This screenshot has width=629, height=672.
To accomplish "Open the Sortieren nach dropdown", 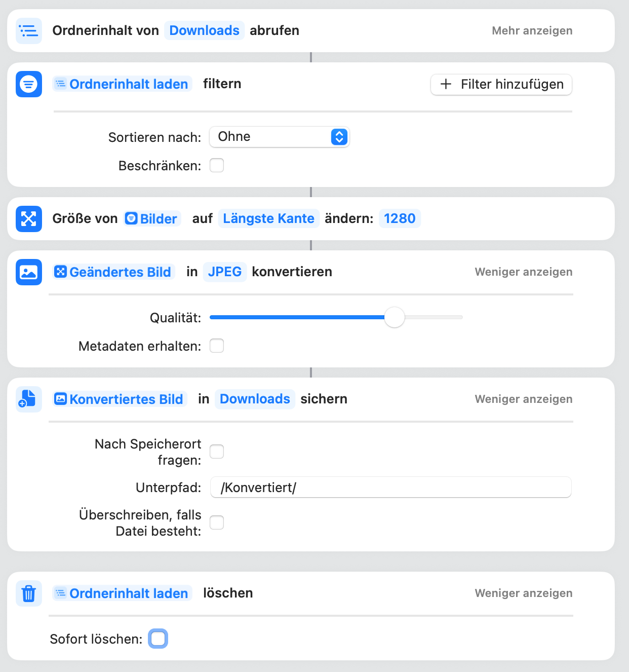I will pyautogui.click(x=280, y=137).
